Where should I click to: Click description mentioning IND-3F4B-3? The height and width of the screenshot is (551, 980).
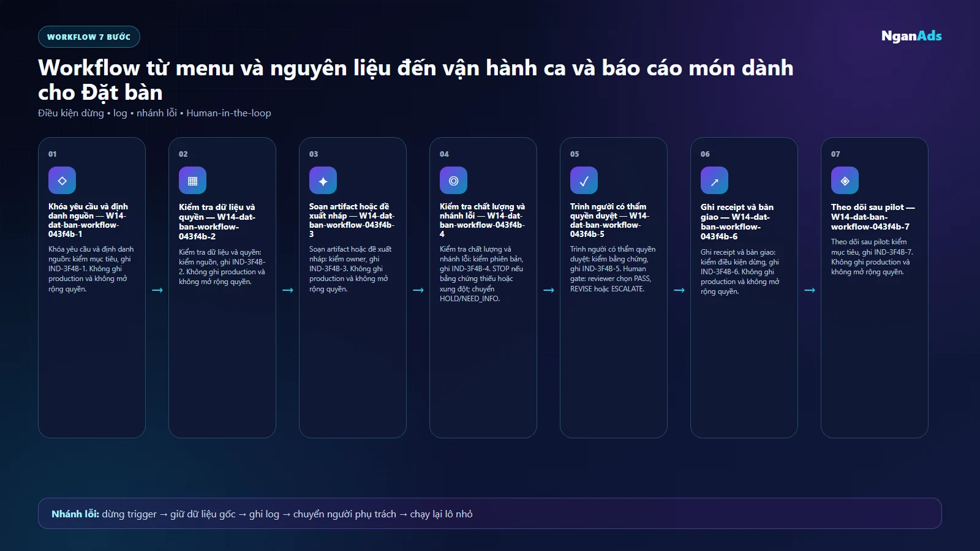350,269
